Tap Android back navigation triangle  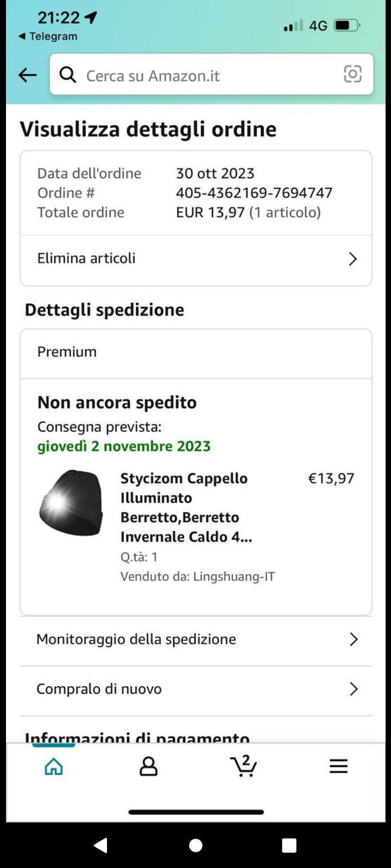pyautogui.click(x=100, y=845)
